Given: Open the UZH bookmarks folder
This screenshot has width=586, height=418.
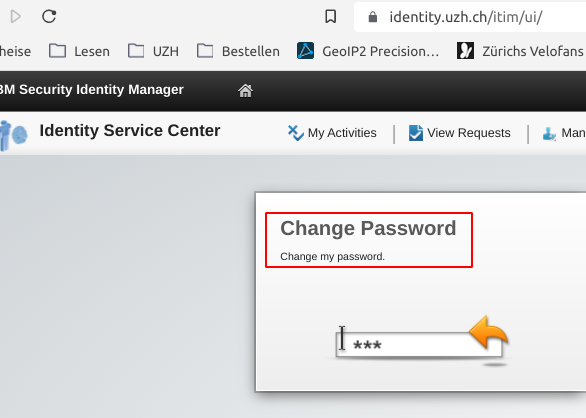Looking at the screenshot, I should click(153, 51).
